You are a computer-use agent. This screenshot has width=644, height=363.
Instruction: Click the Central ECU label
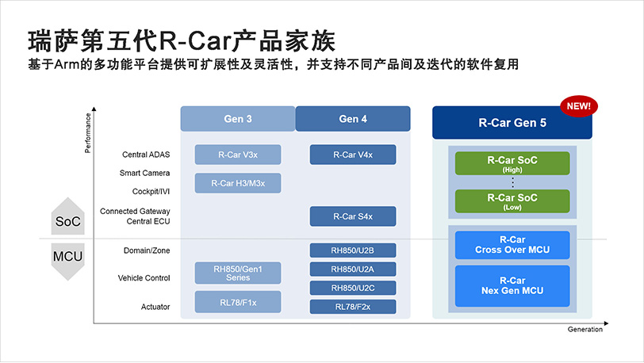(x=148, y=221)
